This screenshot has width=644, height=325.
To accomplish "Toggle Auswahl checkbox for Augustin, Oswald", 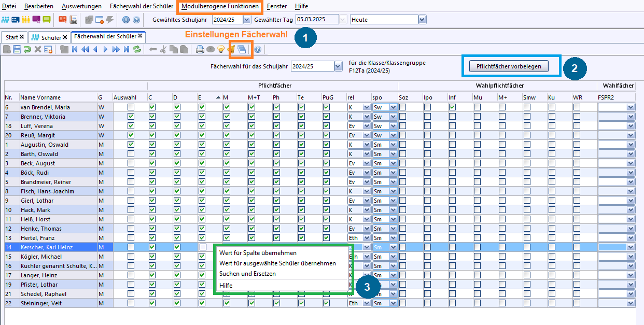I will click(x=131, y=144).
